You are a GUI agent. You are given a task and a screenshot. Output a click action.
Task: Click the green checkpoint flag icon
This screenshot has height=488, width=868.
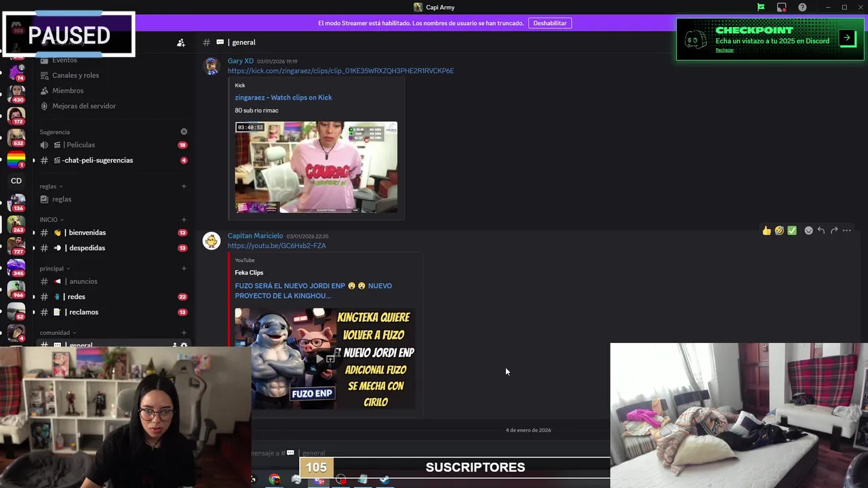pyautogui.click(x=761, y=7)
